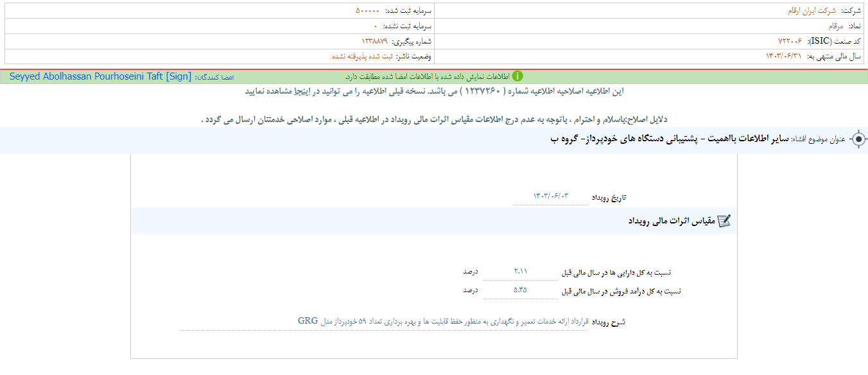
Task: Click fiscal year end date 1403/06/31
Action: point(783,57)
